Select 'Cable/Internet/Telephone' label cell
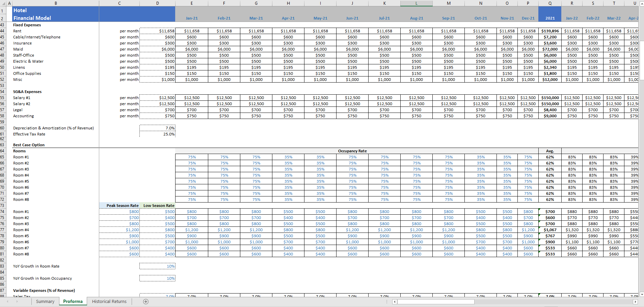Viewport: 644px width, 307px height. pyautogui.click(x=56, y=37)
